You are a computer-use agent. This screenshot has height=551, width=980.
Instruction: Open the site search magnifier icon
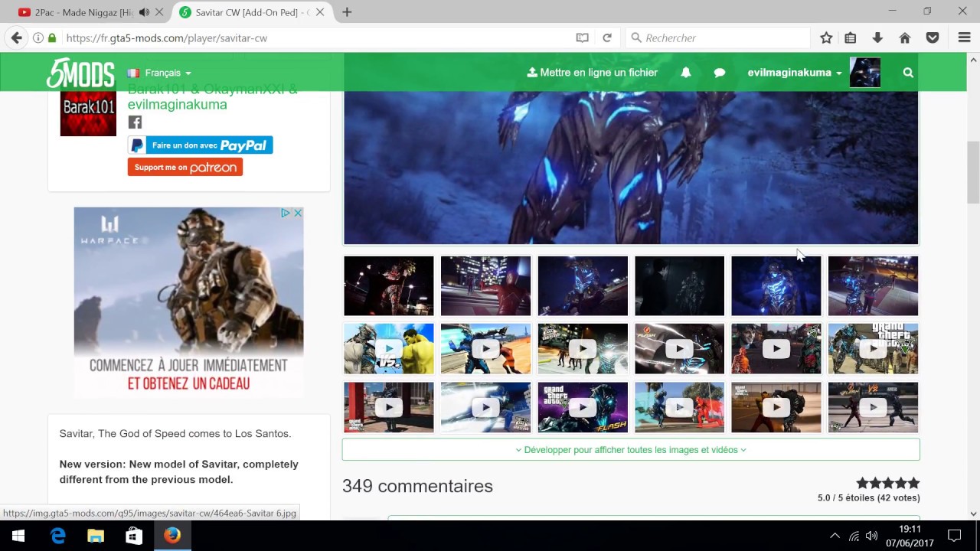point(908,73)
